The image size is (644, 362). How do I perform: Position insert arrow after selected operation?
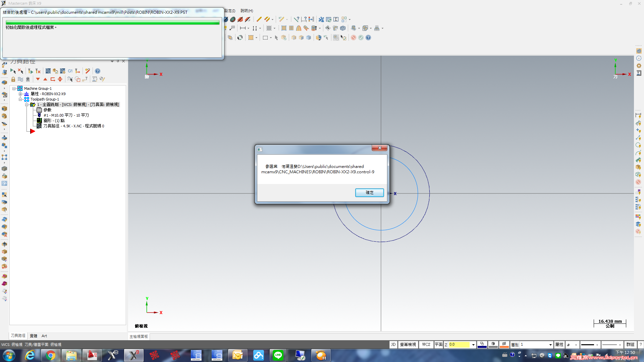(53, 79)
